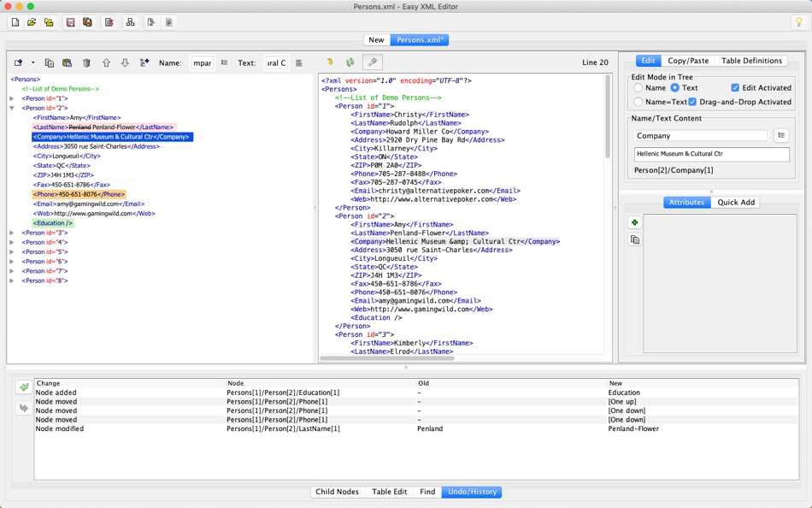Viewport: 812px width, 508px height.
Task: Click the trash can delete node icon
Action: coord(86,62)
